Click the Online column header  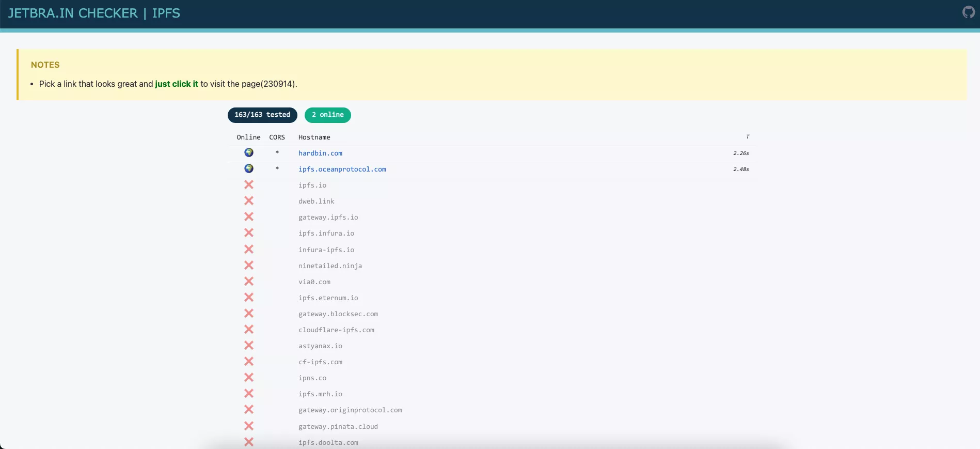coord(248,137)
